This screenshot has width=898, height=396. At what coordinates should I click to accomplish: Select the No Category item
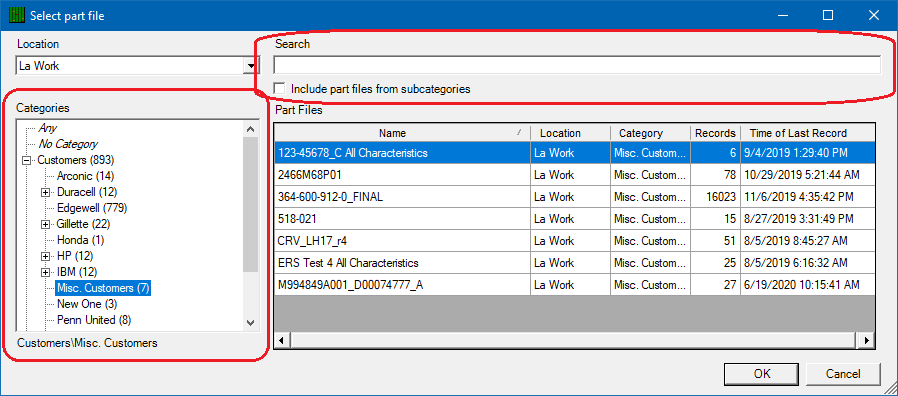pos(68,144)
